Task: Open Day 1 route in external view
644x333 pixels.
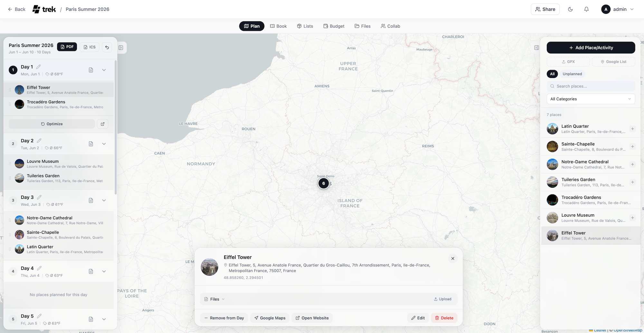Action: [102, 124]
